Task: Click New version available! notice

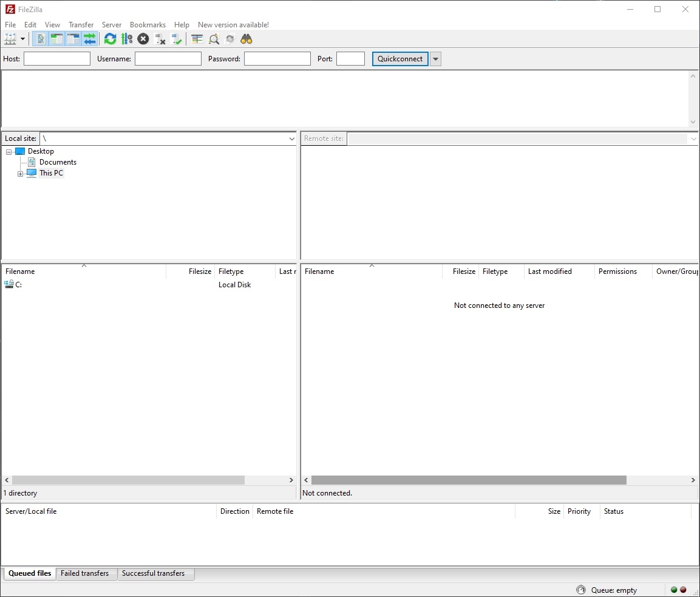Action: pyautogui.click(x=233, y=25)
